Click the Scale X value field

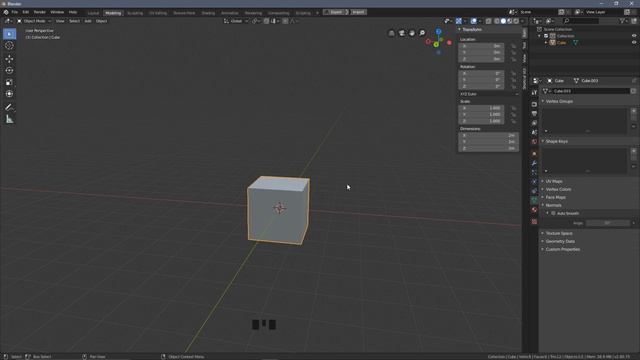pos(481,108)
